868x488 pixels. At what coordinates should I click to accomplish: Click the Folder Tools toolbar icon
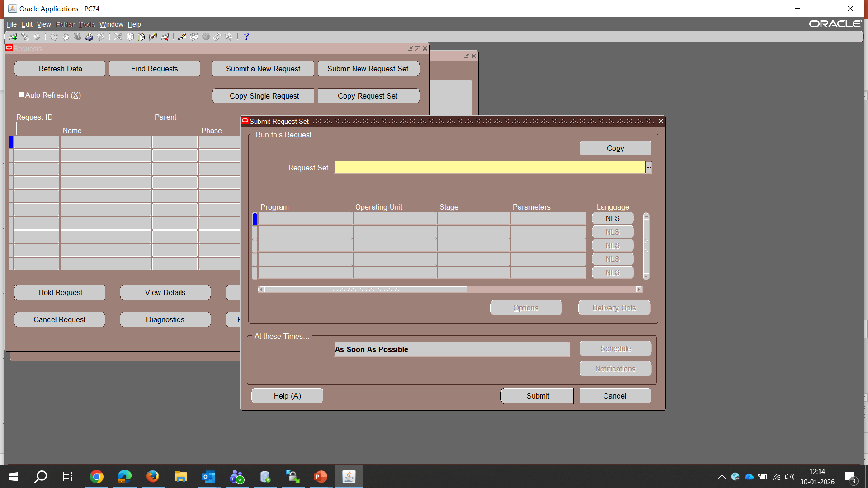coord(229,37)
